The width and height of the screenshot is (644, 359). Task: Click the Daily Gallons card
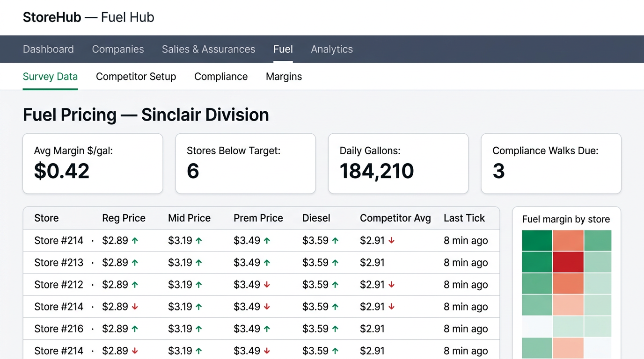pos(398,164)
